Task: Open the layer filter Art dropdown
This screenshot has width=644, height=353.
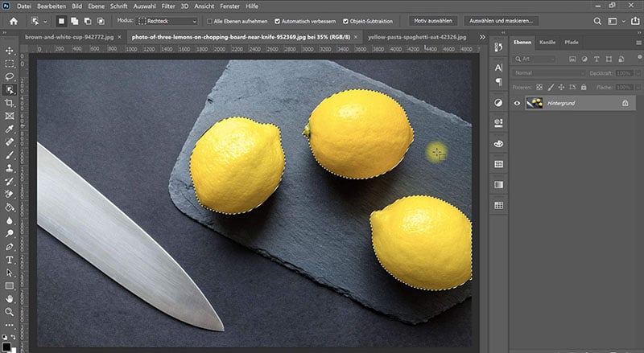Action: [x=535, y=60]
